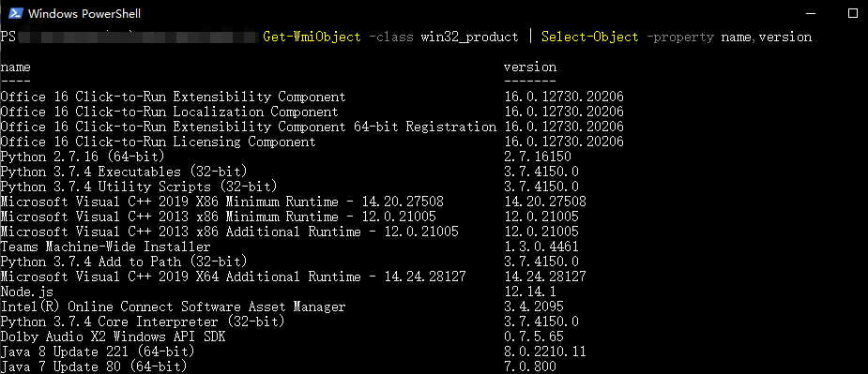Click the win32_product class argument
Image resolution: width=868 pixels, height=374 pixels.
(x=470, y=37)
